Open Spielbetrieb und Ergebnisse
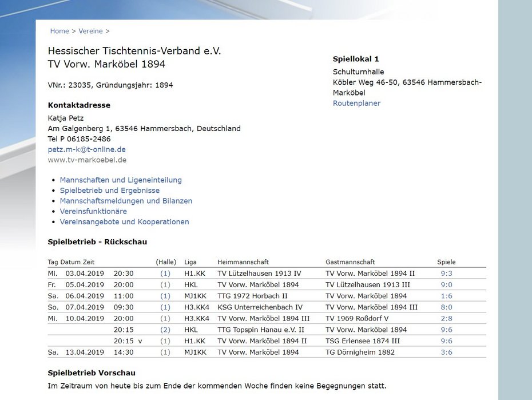Viewport: 532px width, 400px height. (110, 191)
